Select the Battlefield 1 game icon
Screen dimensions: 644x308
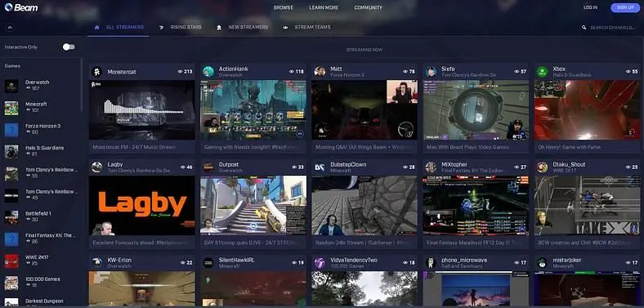click(x=11, y=217)
